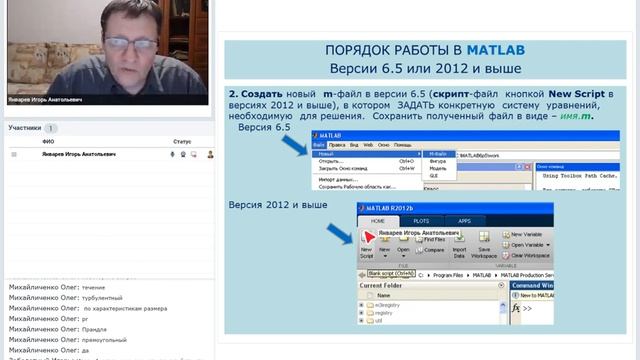Click the presenter role icon of participant

[210, 154]
